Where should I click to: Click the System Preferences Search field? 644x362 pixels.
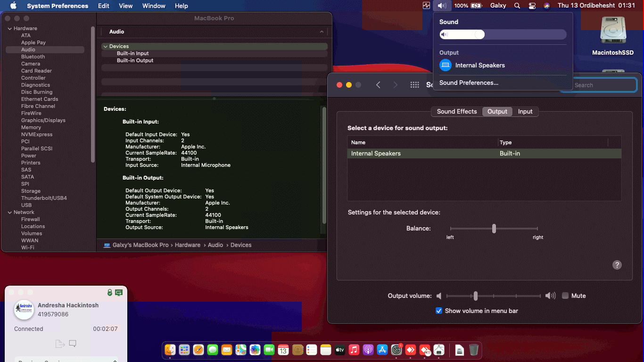point(599,85)
